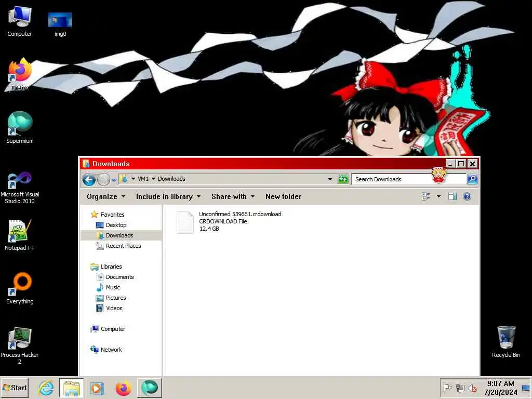The width and height of the screenshot is (532, 399).
Task: Click the Show desktop tray icon
Action: (526, 388)
